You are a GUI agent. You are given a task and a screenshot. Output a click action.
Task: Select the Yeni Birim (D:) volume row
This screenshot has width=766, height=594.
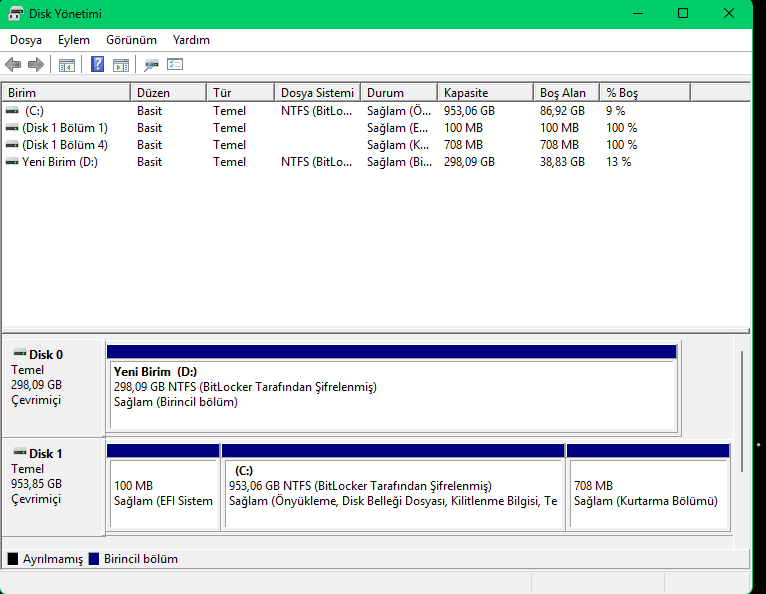coord(346,162)
